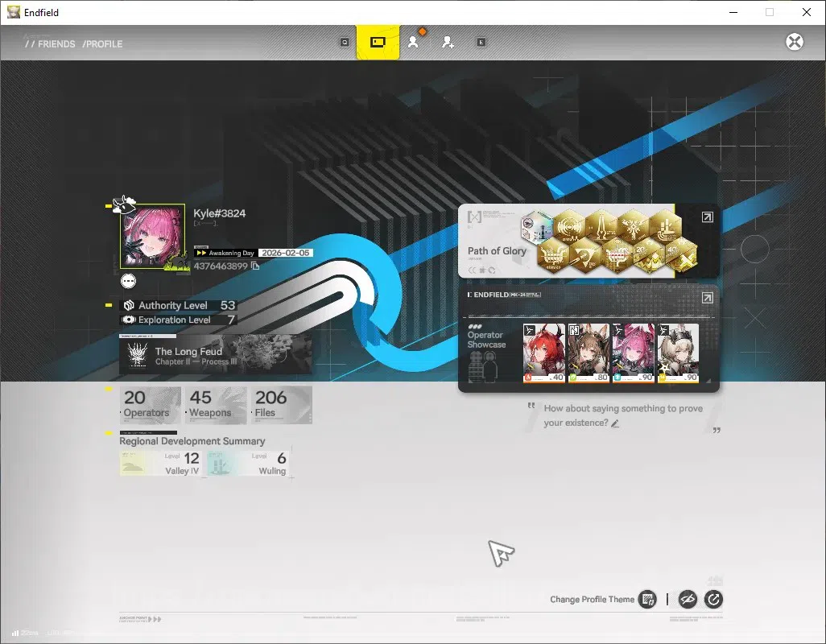The image size is (826, 644).
Task: Open Wuling regional development card
Action: pos(248,464)
